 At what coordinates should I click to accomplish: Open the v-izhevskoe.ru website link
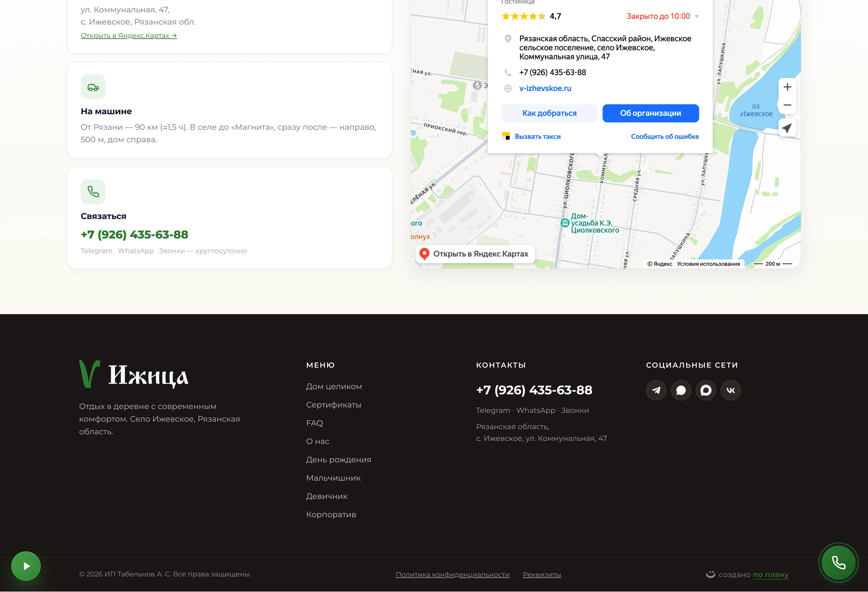[545, 89]
